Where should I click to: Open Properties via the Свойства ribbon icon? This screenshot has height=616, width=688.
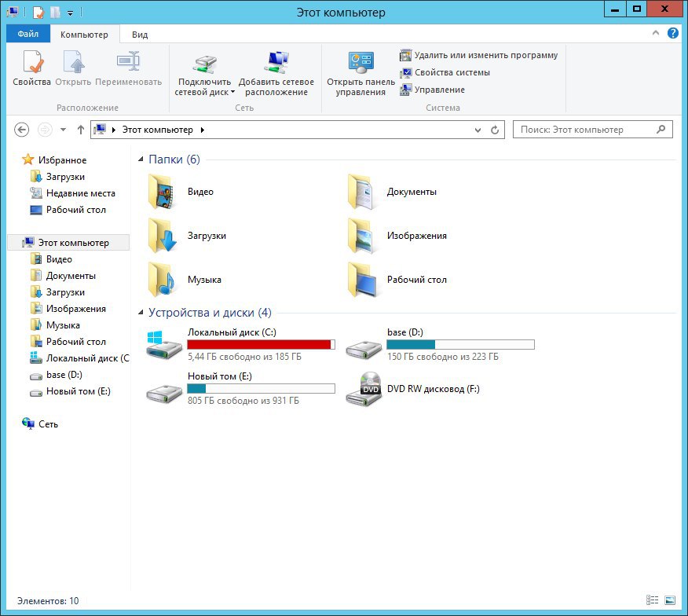pos(31,68)
